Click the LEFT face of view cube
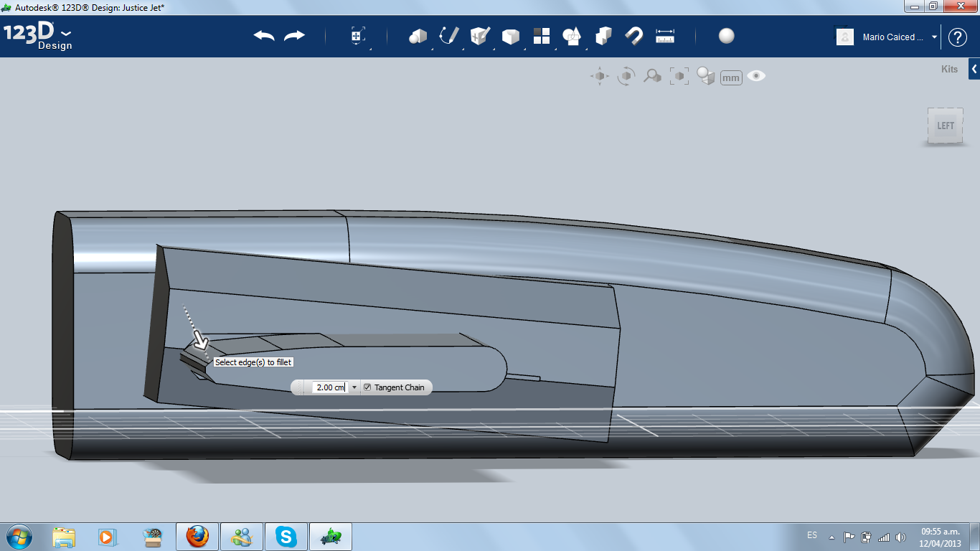This screenshot has height=551, width=980. (946, 126)
